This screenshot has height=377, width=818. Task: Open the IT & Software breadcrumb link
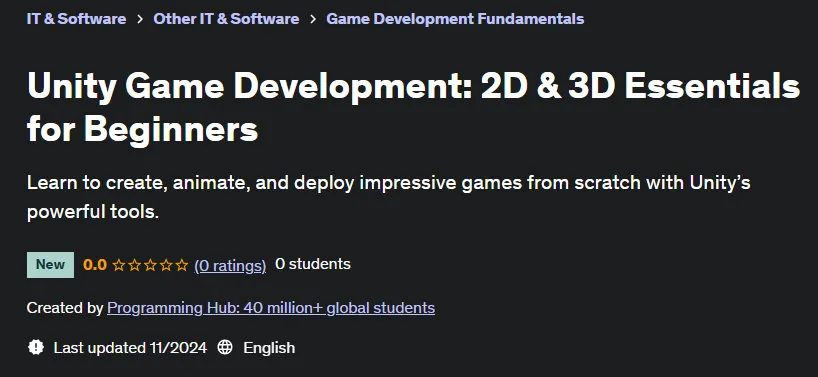point(76,19)
